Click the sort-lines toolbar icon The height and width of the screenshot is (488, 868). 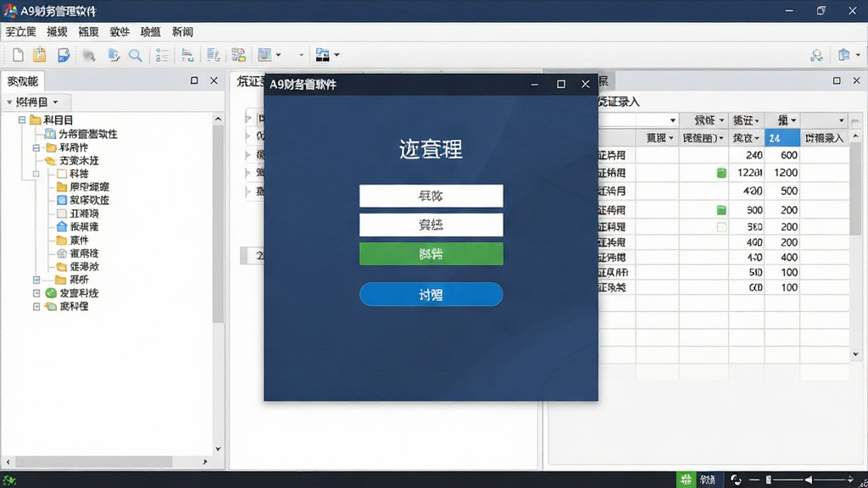click(x=187, y=55)
